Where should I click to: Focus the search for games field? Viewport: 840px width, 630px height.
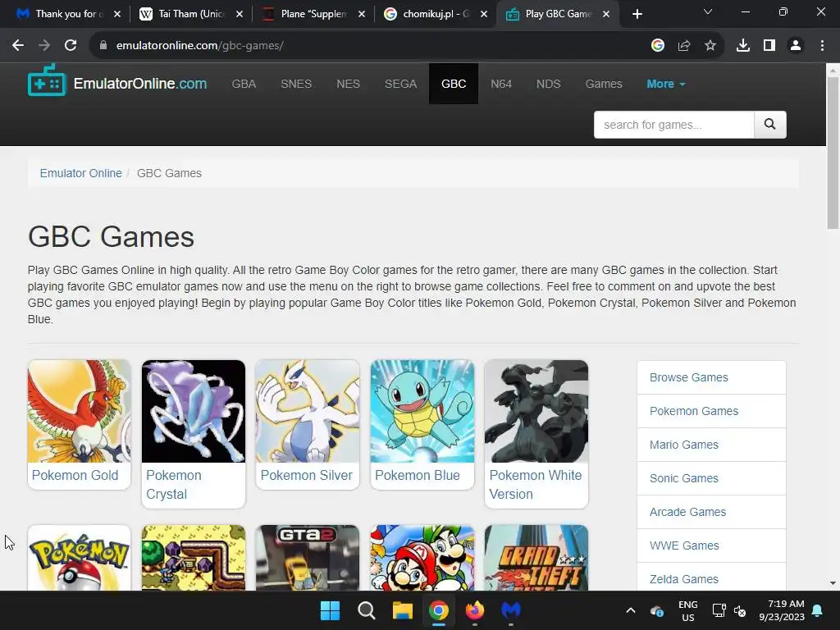674,125
